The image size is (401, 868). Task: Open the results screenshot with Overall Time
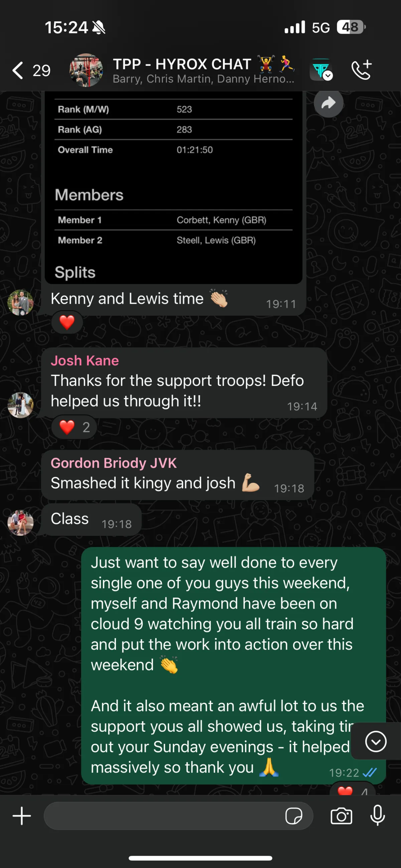173,187
